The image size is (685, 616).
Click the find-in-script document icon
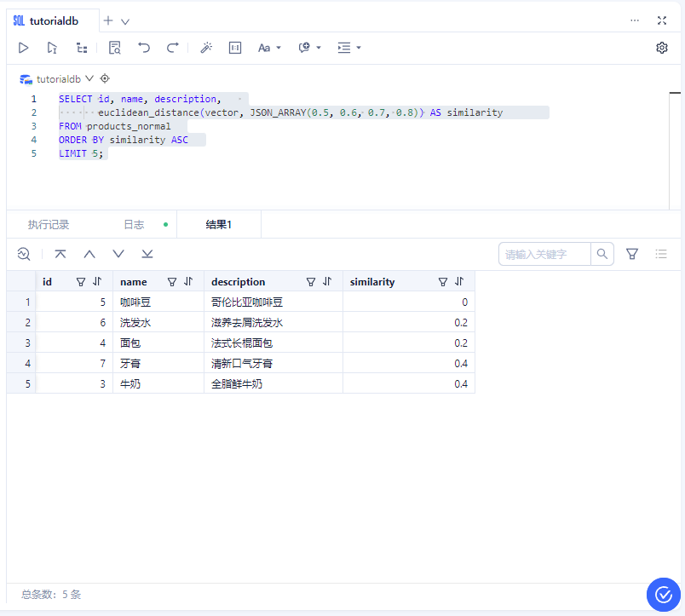click(115, 48)
